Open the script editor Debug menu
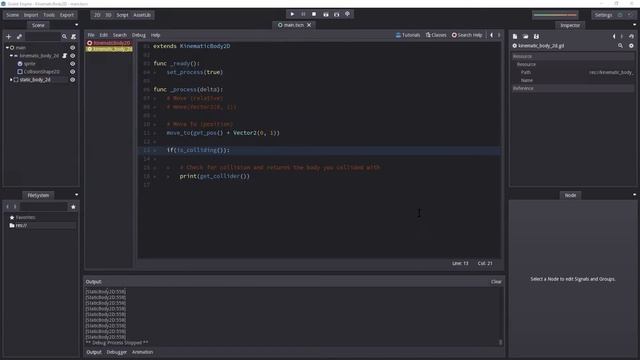640x360 pixels. (x=139, y=35)
